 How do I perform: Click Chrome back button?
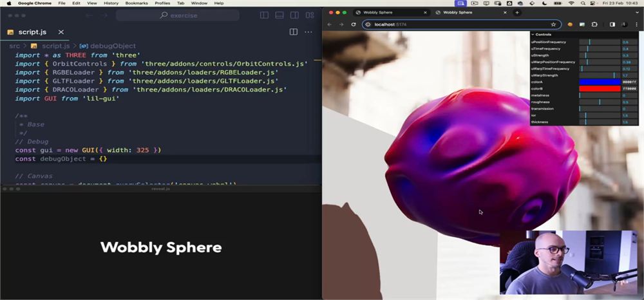point(329,24)
